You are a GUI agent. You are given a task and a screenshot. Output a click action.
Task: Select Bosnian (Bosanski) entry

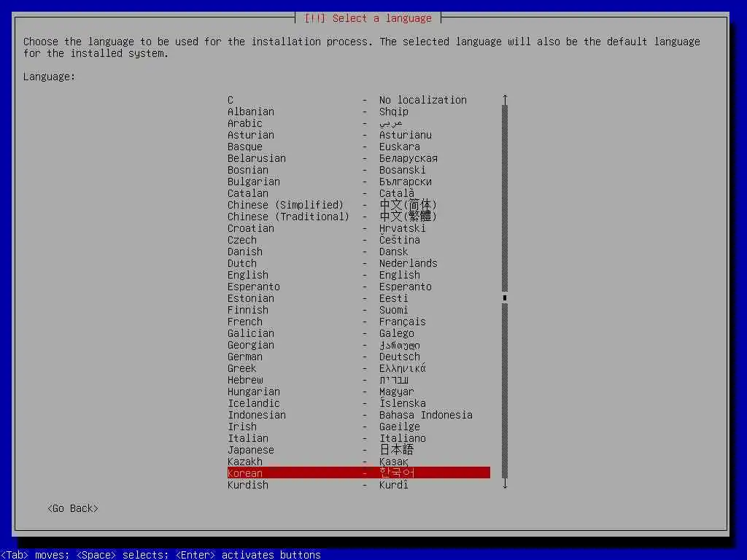(359, 170)
